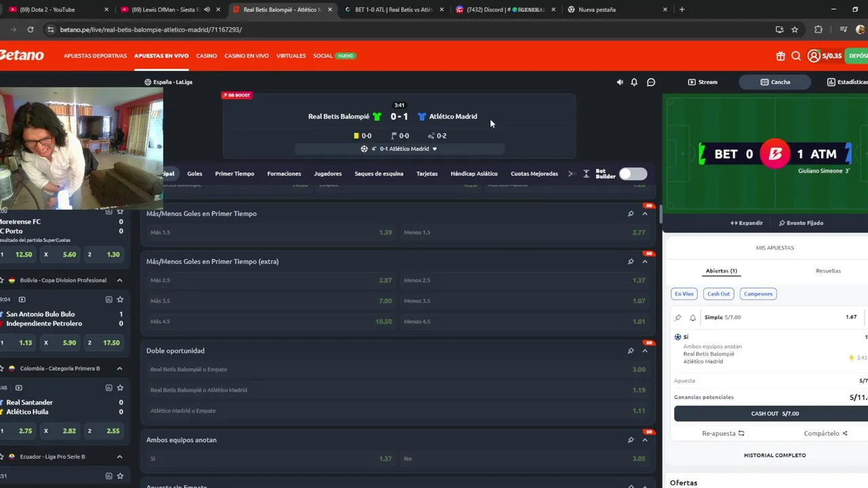The height and width of the screenshot is (488, 868).
Task: Open the user account avatar icon
Action: (813, 56)
